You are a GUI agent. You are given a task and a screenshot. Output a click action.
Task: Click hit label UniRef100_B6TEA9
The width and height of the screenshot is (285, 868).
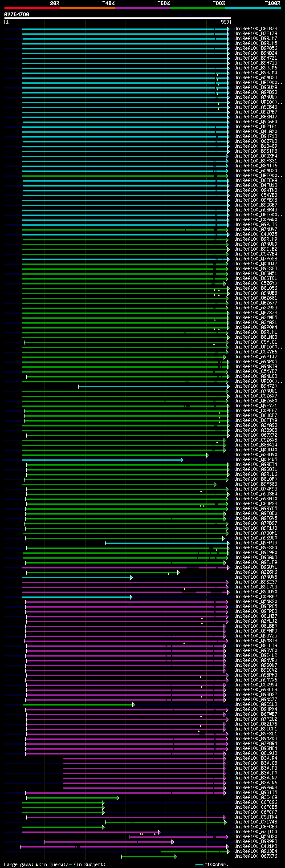[256, 181]
